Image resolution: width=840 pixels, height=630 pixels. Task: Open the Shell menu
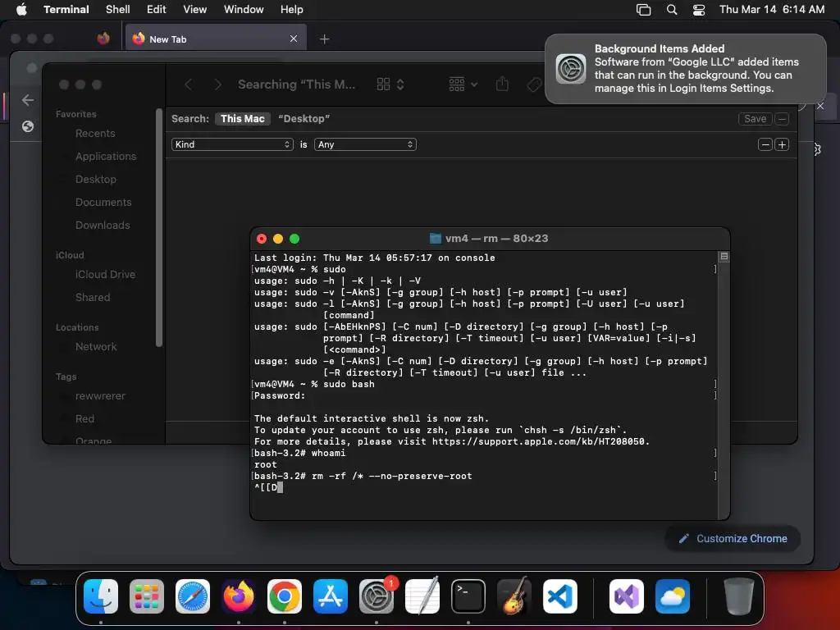118,10
